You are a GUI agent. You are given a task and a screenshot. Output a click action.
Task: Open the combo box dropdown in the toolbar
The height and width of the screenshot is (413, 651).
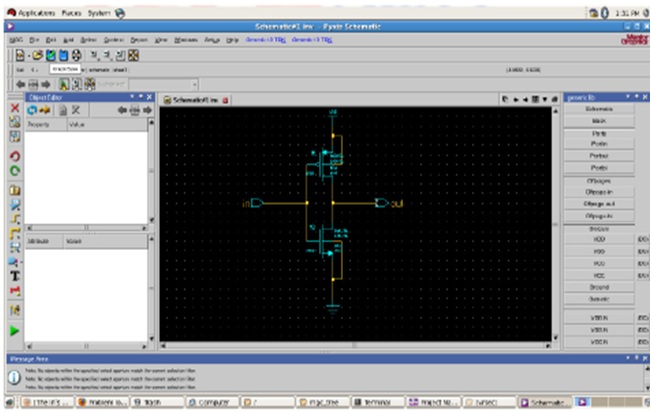click(x=193, y=84)
